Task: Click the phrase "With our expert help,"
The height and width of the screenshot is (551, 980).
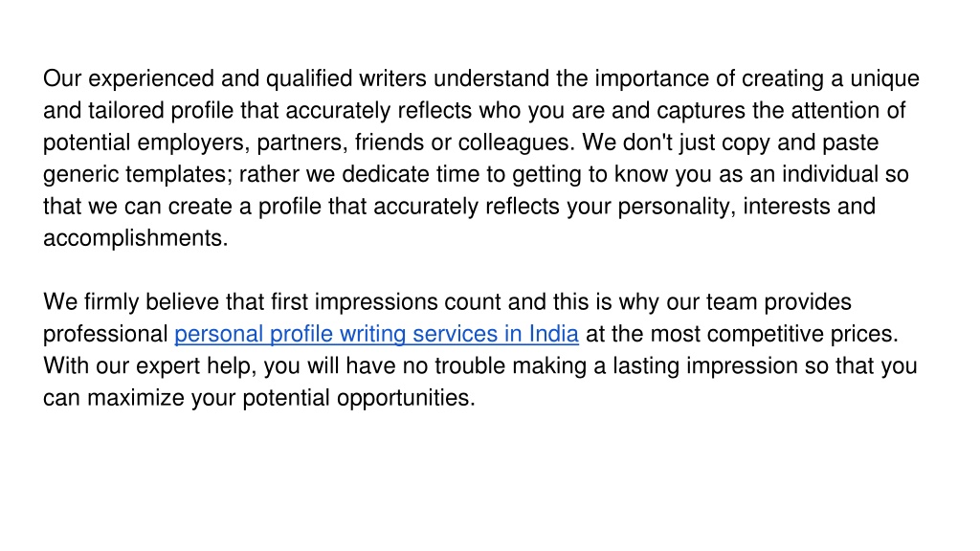Action: pyautogui.click(x=150, y=365)
